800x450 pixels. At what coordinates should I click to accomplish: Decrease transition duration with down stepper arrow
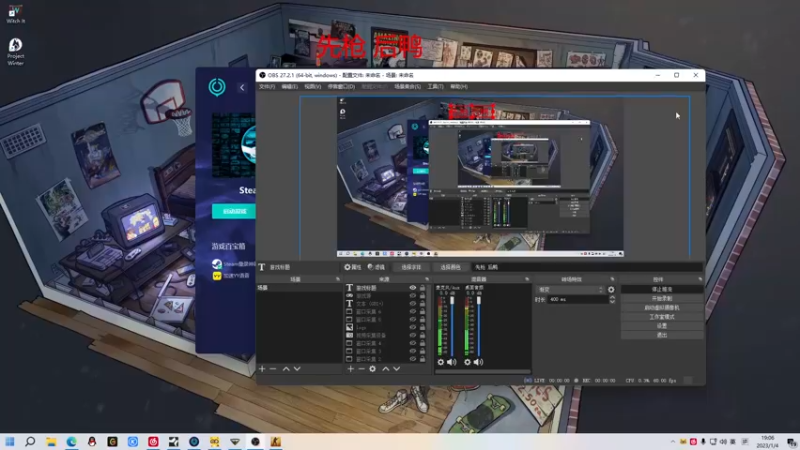click(x=612, y=302)
